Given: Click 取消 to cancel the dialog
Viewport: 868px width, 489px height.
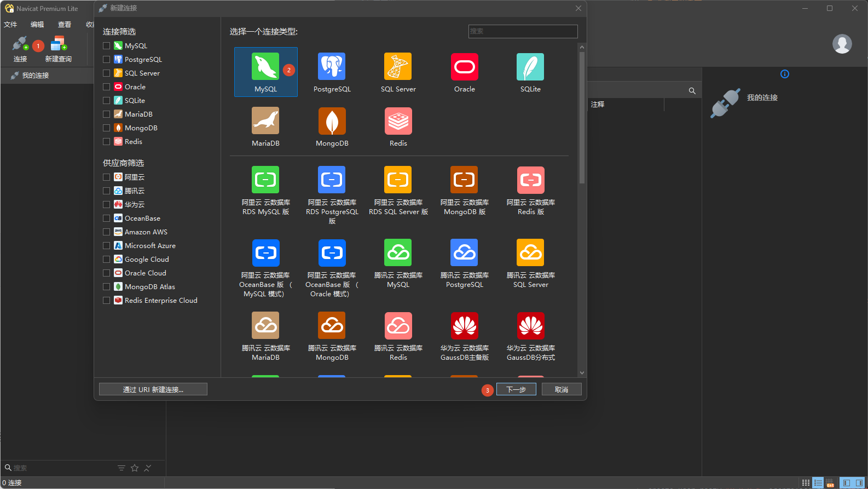Looking at the screenshot, I should 562,389.
